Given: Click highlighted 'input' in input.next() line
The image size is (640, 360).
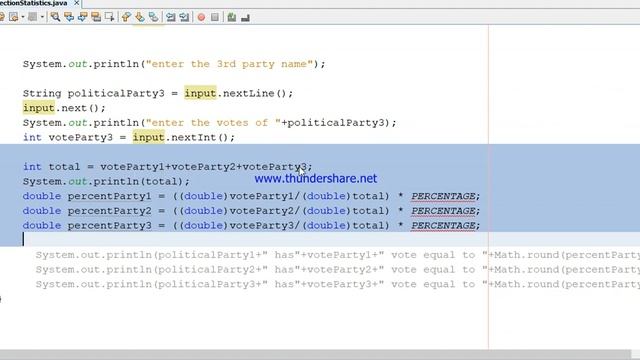Looking at the screenshot, I should [39, 108].
